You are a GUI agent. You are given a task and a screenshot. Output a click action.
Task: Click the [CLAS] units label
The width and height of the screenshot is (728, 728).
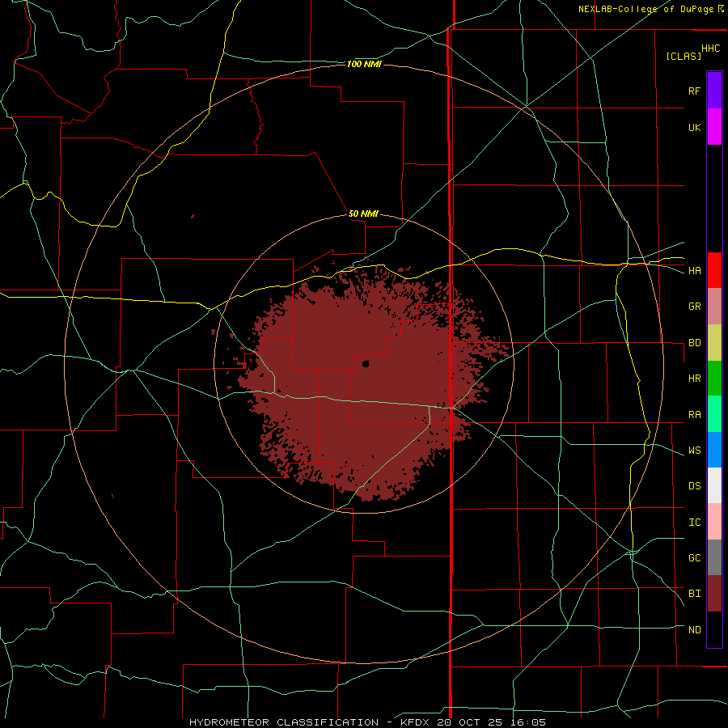684,57
